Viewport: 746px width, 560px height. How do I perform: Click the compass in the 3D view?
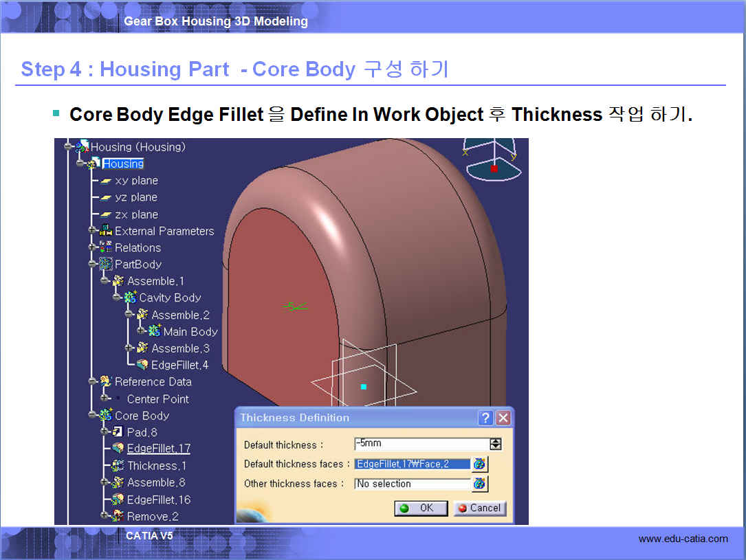pos(492,159)
